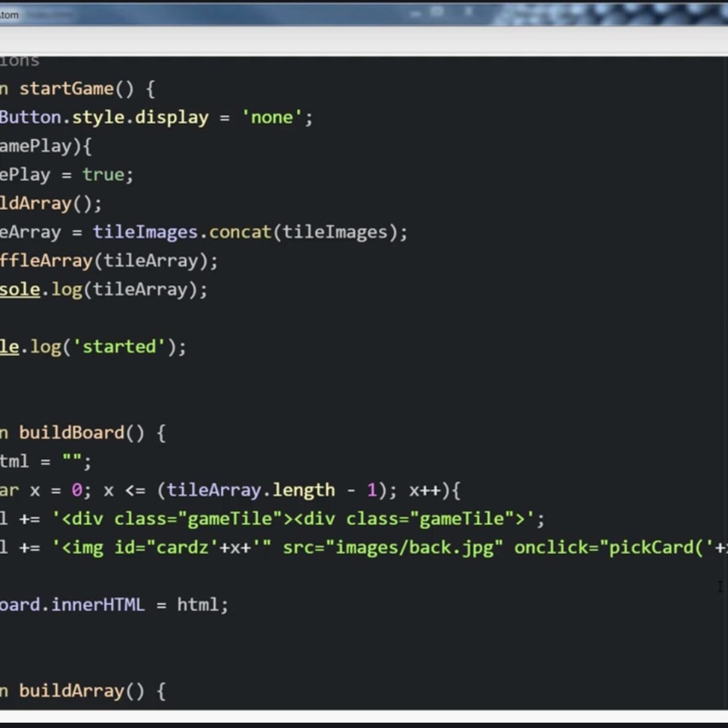This screenshot has width=728, height=728.
Task: Maximize the Atom editor window
Action: coord(437,12)
